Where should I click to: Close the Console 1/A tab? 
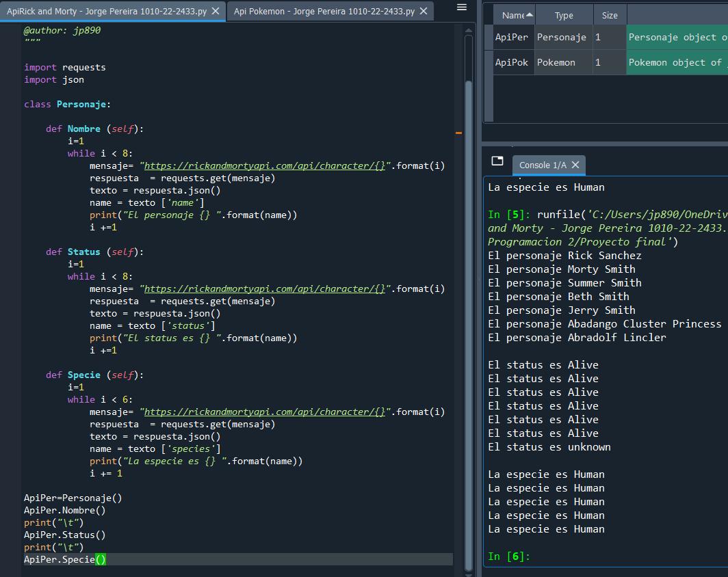pos(575,165)
